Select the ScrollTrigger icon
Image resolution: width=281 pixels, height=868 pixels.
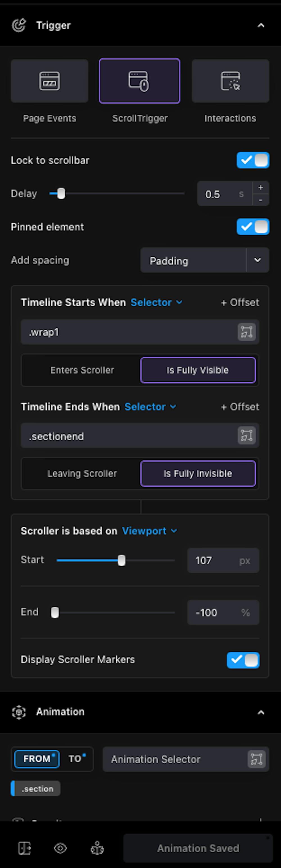(x=139, y=81)
